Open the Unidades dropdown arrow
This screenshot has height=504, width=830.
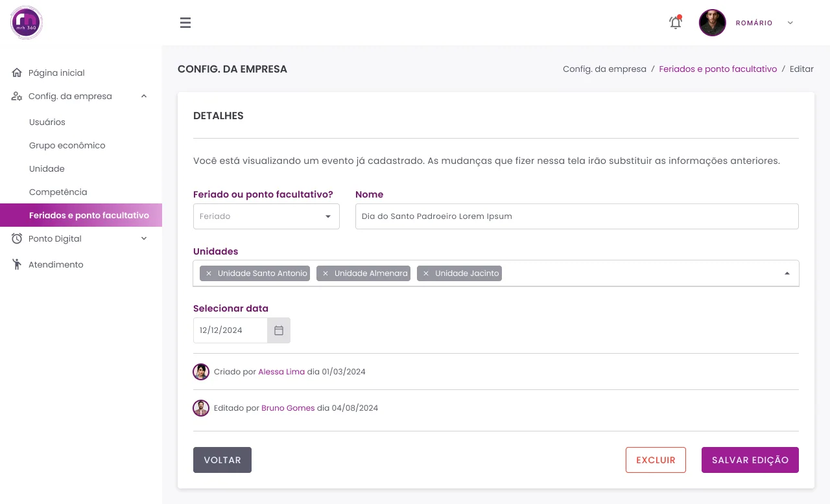(787, 273)
